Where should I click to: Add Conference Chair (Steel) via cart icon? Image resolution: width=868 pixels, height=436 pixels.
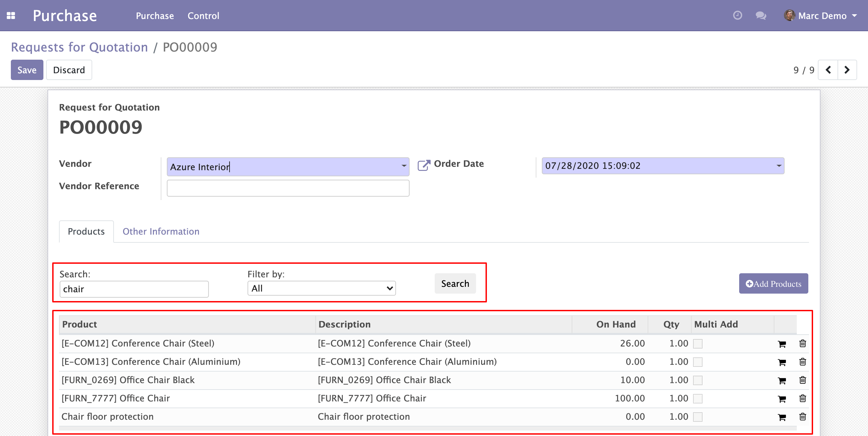[x=782, y=344]
